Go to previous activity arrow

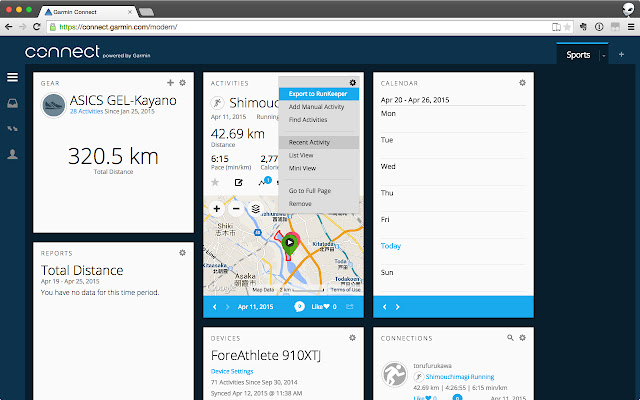[x=215, y=307]
